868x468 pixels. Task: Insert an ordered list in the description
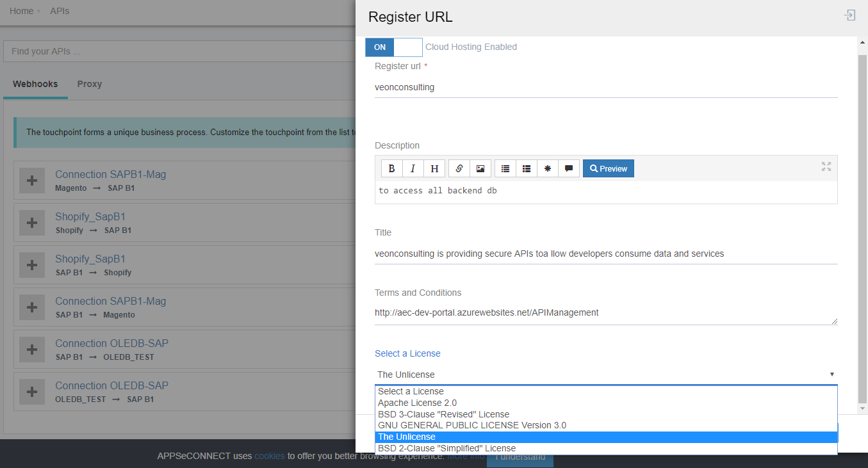tap(527, 168)
